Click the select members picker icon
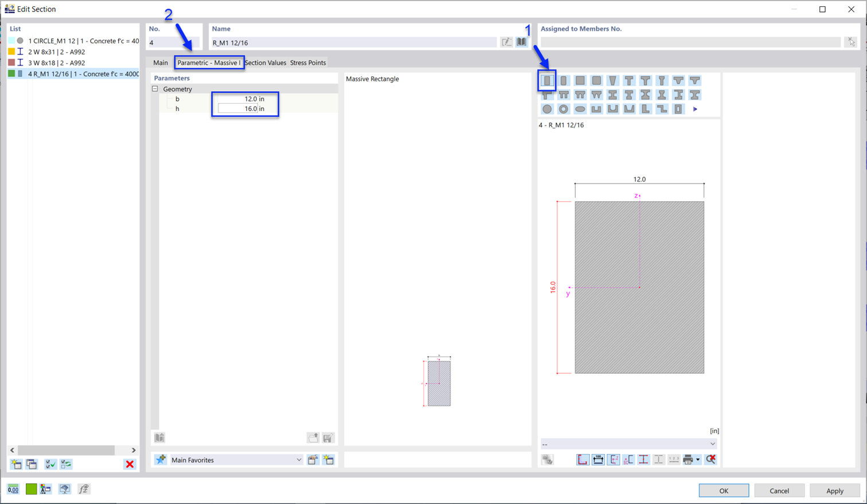The image size is (867, 504). [851, 42]
